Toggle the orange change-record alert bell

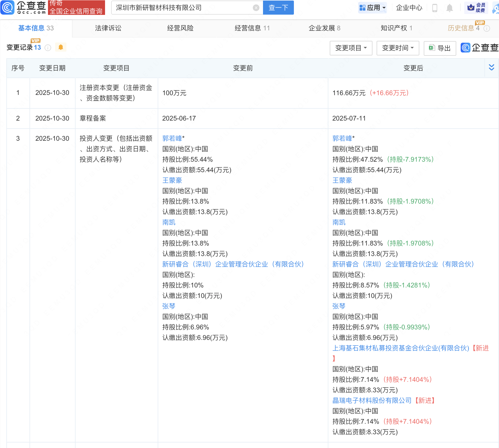pyautogui.click(x=61, y=47)
